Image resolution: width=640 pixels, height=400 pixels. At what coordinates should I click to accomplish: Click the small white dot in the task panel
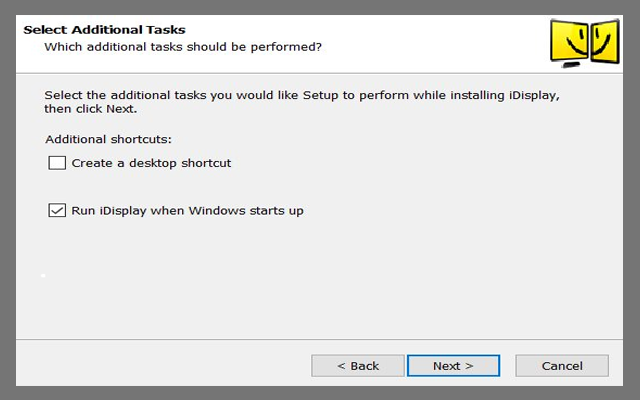click(x=42, y=275)
